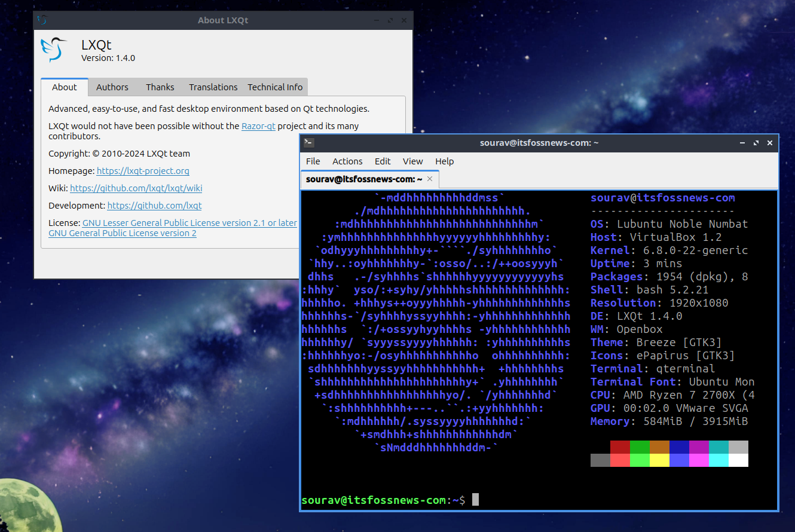
Task: Click the red color block in neofetch output
Action: [x=620, y=447]
